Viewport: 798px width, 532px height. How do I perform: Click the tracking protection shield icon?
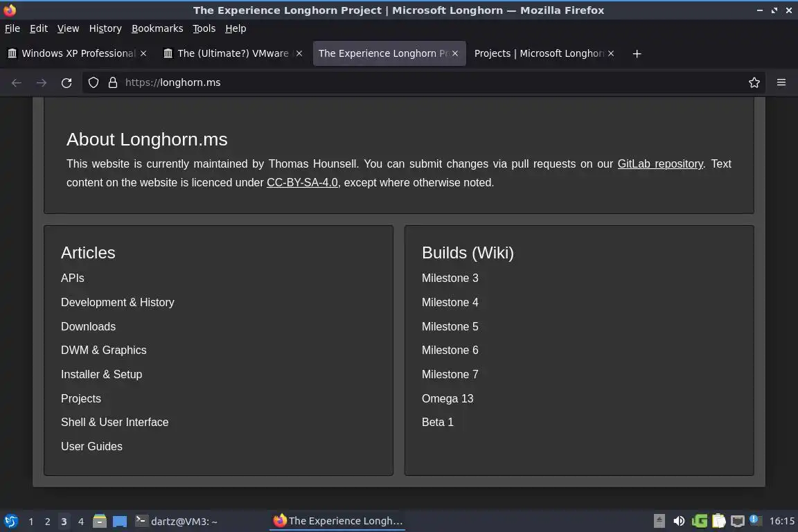point(93,82)
